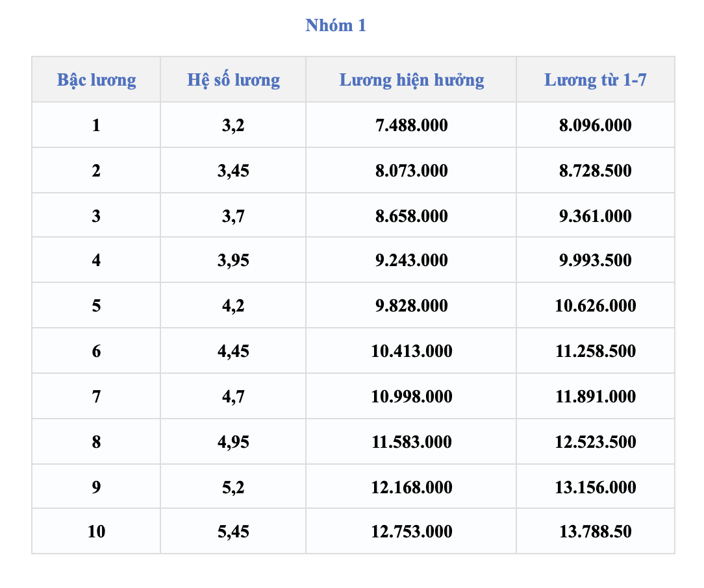The image size is (704, 588).
Task: Click the value 10.413.000
Action: click(411, 351)
